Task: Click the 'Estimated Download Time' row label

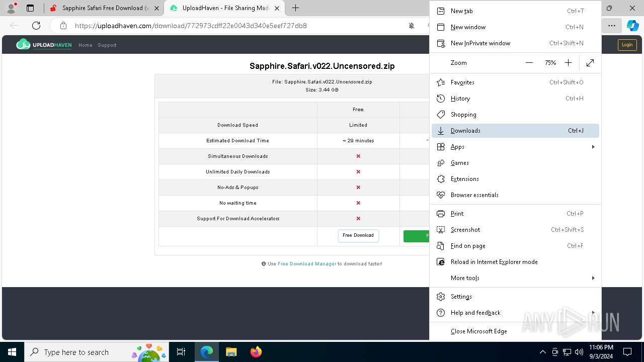Action: (237, 141)
